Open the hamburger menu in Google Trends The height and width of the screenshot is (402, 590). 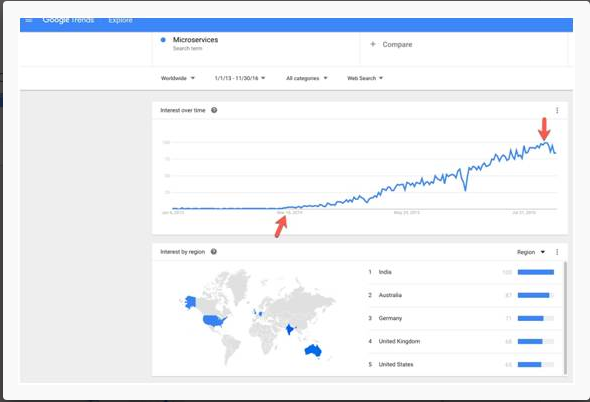tap(29, 20)
